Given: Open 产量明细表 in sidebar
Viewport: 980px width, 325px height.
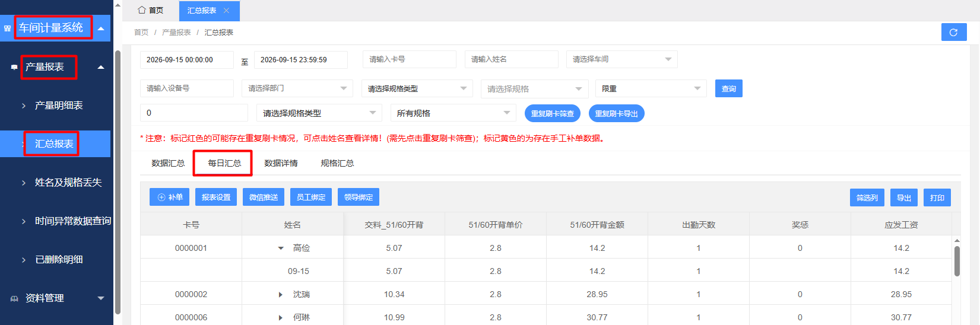Looking at the screenshot, I should pyautogui.click(x=59, y=106).
